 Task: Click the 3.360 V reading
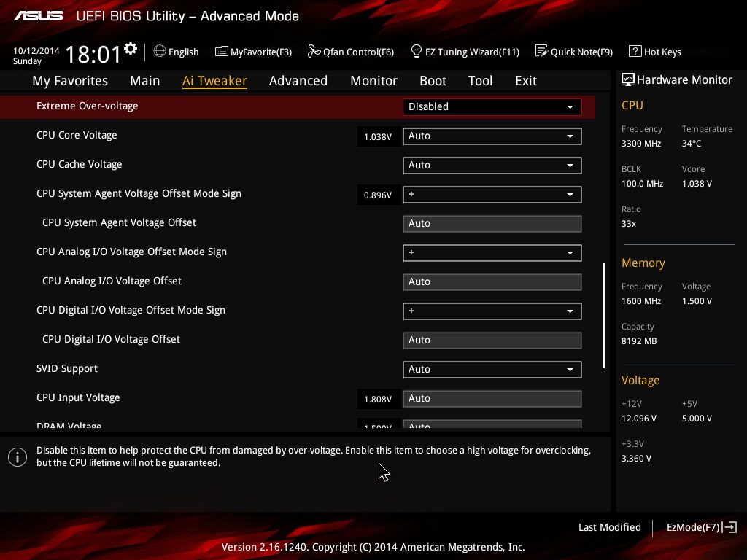click(x=636, y=459)
